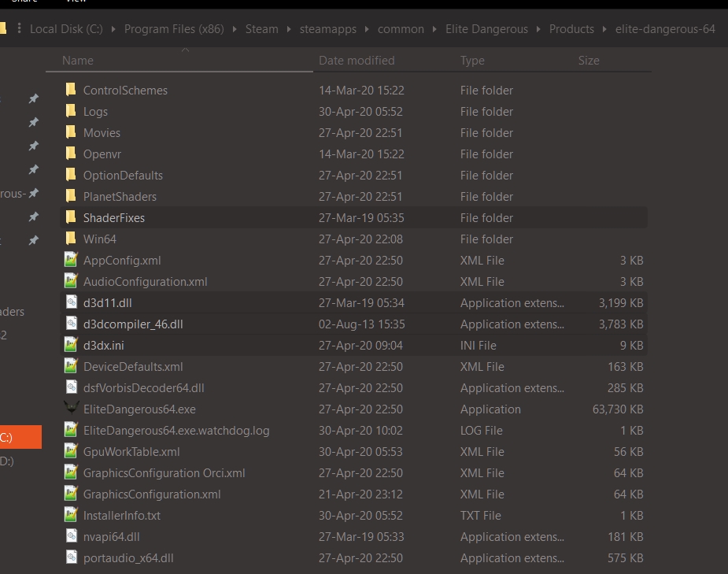Expand the arrow after common breadcrumb
This screenshot has width=728, height=574.
click(x=434, y=29)
